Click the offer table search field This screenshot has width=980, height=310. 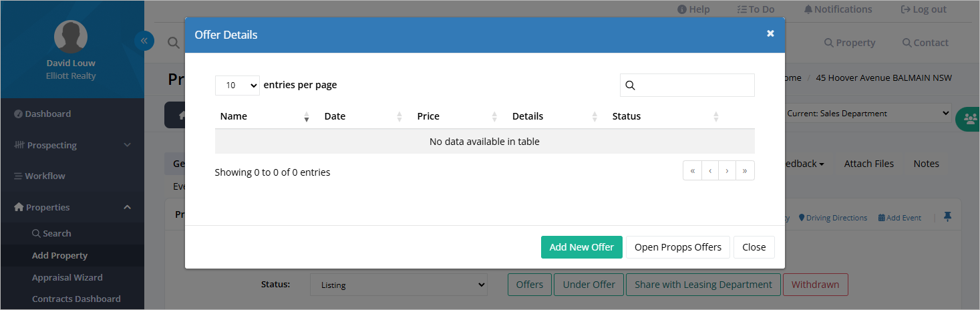pos(687,86)
